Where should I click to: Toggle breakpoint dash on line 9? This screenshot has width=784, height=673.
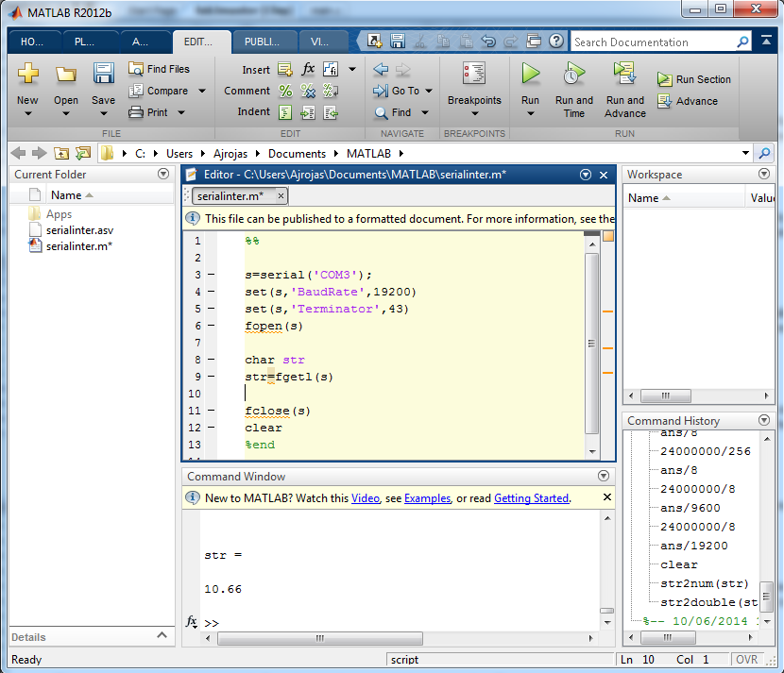pyautogui.click(x=211, y=378)
